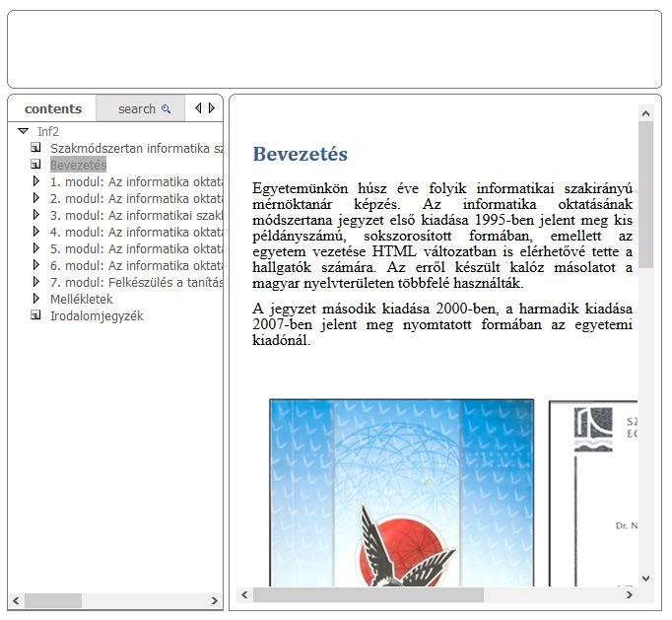
Task: Click document horizontal scrollbar thumb
Action: point(369,594)
